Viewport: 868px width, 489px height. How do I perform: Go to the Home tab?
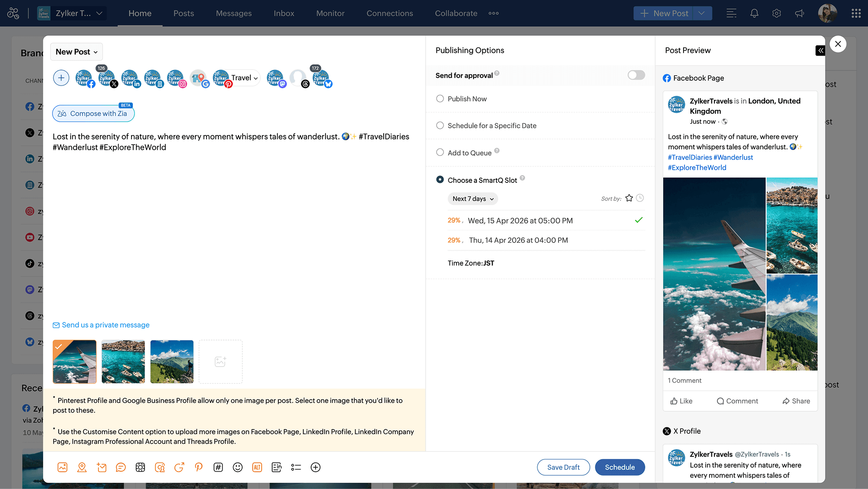140,13
